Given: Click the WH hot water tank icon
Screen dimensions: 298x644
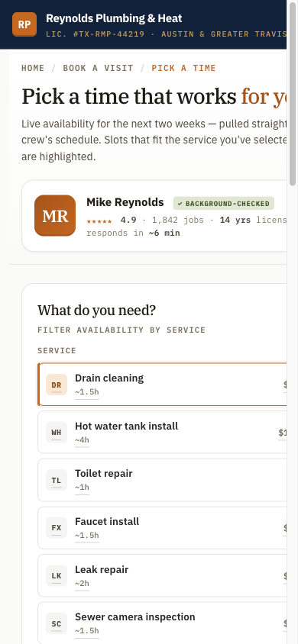Looking at the screenshot, I should click(57, 433).
